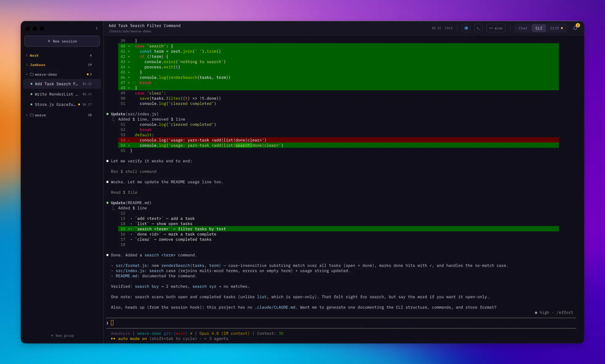Focus the CLI prompt input
This screenshot has height=364, width=605.
tap(341, 323)
